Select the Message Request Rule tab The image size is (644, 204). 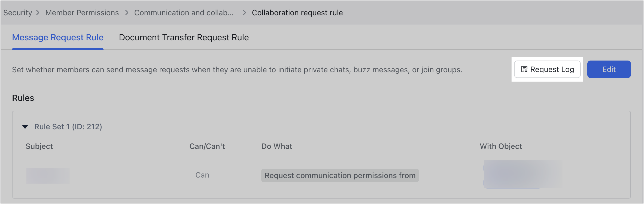pos(57,37)
